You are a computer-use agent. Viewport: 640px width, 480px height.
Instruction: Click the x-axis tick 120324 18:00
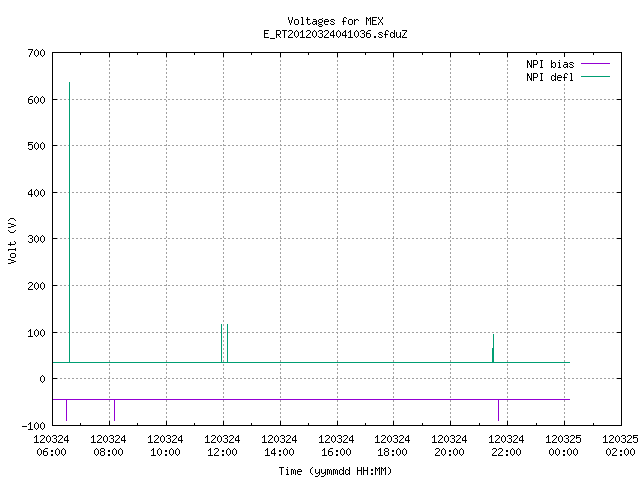392,446
